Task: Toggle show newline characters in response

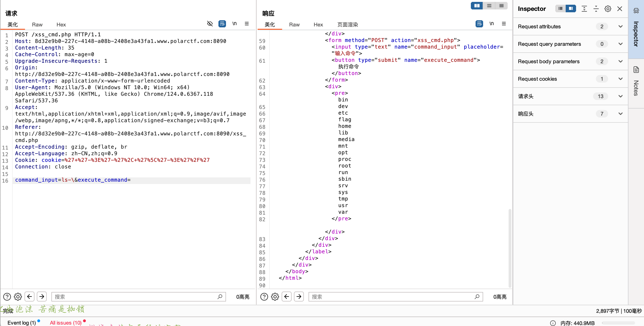Action: pos(492,24)
